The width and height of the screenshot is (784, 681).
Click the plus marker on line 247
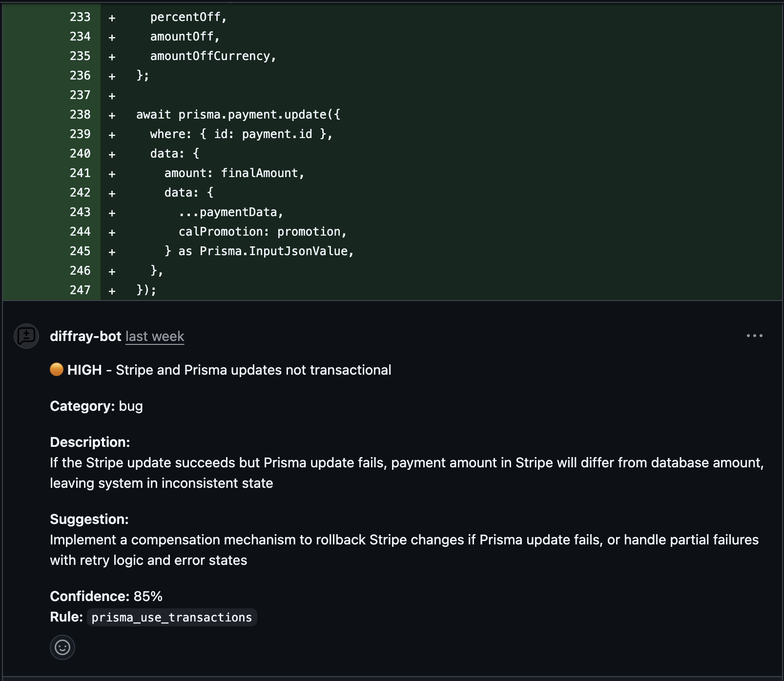[112, 290]
